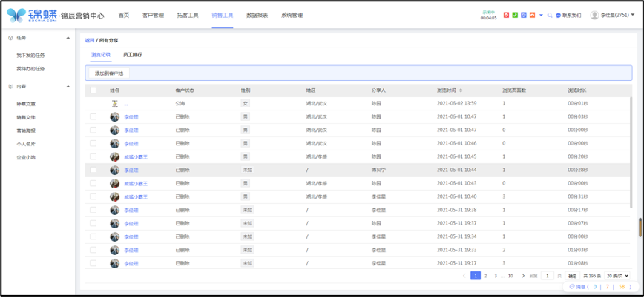Click the 任务 clock icon in sidebar
Screen dimensions: 644x298
pyautogui.click(x=10, y=38)
